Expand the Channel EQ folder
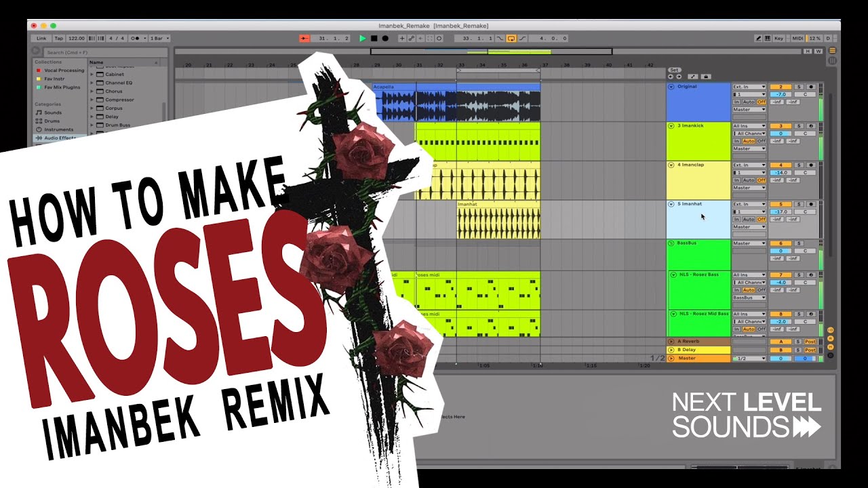Viewport: 868px width, 488px height. (92, 83)
